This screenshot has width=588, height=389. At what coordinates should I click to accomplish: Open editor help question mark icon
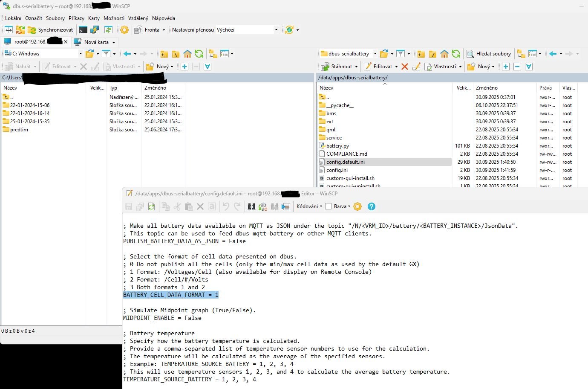coord(372,206)
